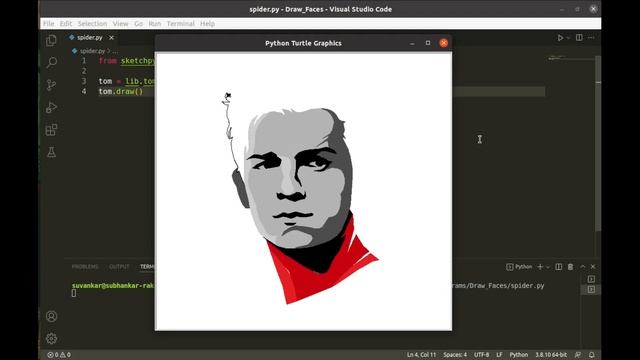640x360 pixels.
Task: Open the Manage gear menu
Action: pyautogui.click(x=51, y=338)
